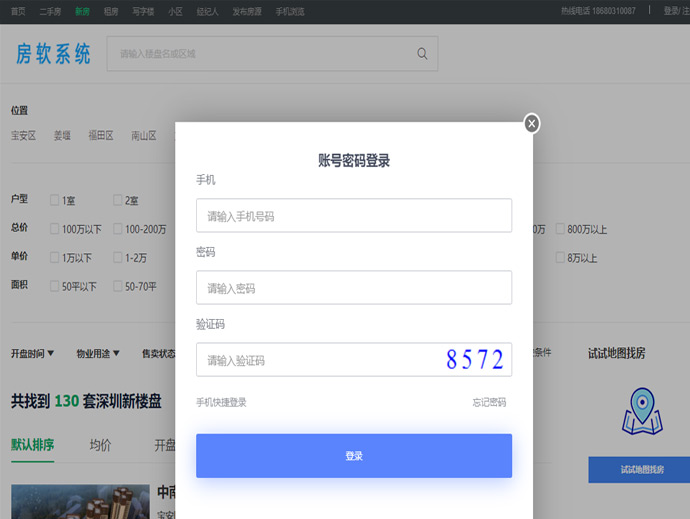Image resolution: width=690 pixels, height=519 pixels.
Task: Close the login dialog with X icon
Action: coord(532,124)
